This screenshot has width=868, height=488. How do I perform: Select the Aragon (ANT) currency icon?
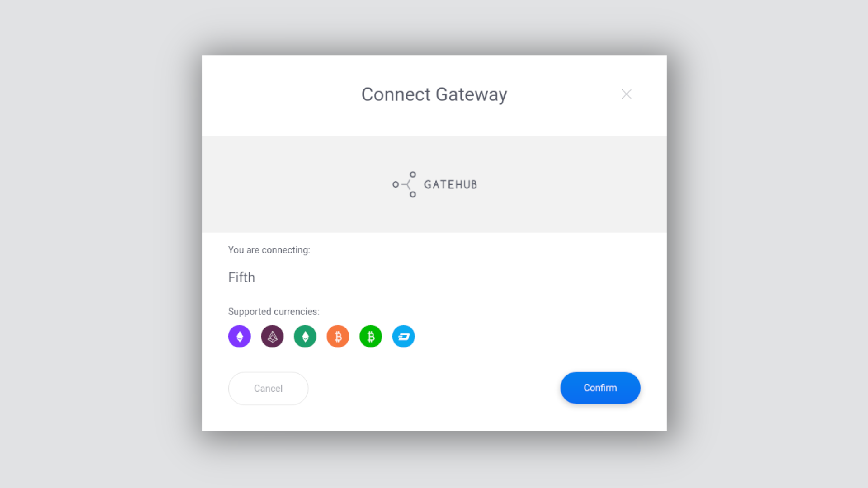click(x=273, y=336)
